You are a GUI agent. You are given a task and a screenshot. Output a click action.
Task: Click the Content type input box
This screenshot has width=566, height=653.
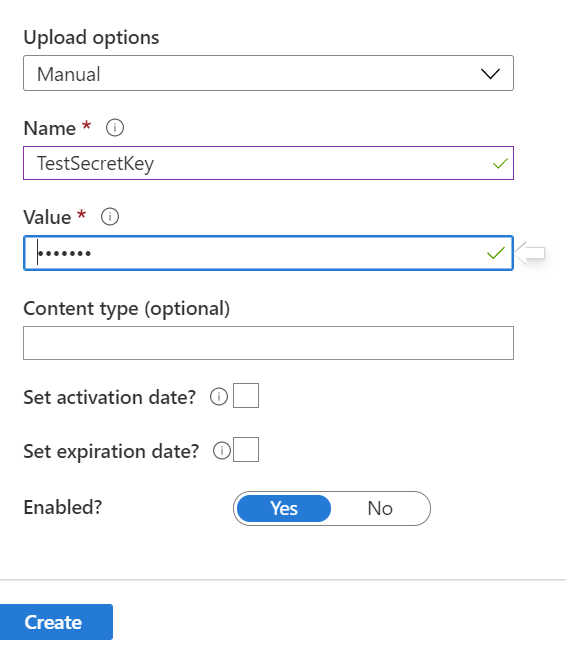click(x=268, y=343)
